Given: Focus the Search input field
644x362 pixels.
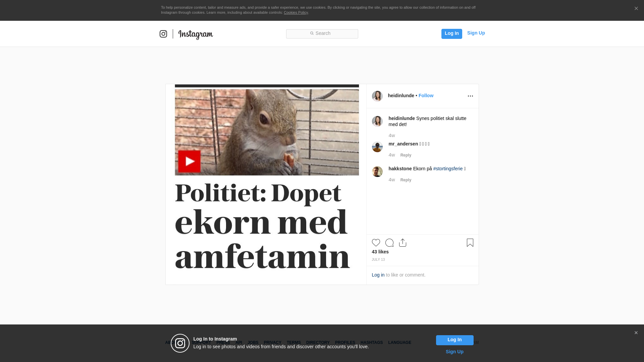Looking at the screenshot, I should pos(322,34).
